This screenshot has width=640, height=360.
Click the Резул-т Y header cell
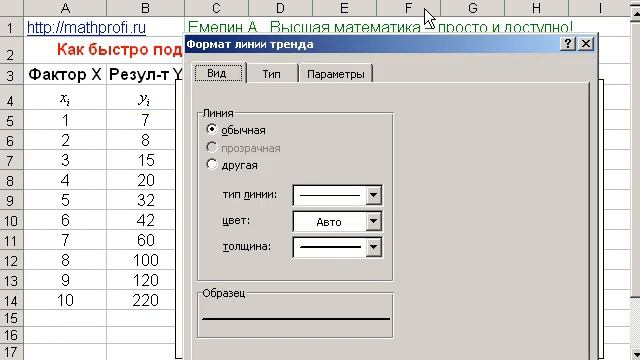point(145,74)
